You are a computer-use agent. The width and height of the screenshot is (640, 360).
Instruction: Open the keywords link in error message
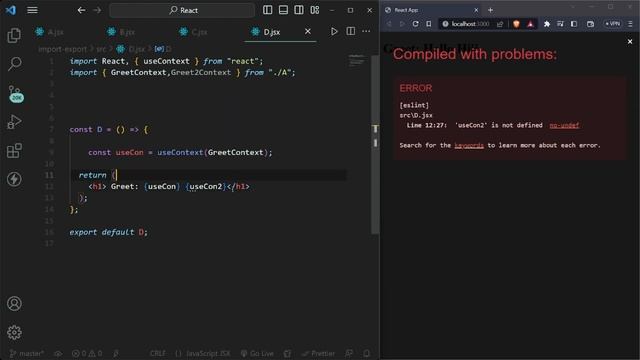tap(469, 145)
